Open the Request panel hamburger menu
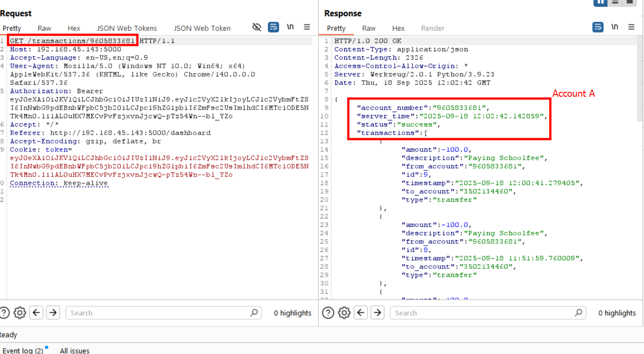The width and height of the screenshot is (644, 354). point(307,27)
